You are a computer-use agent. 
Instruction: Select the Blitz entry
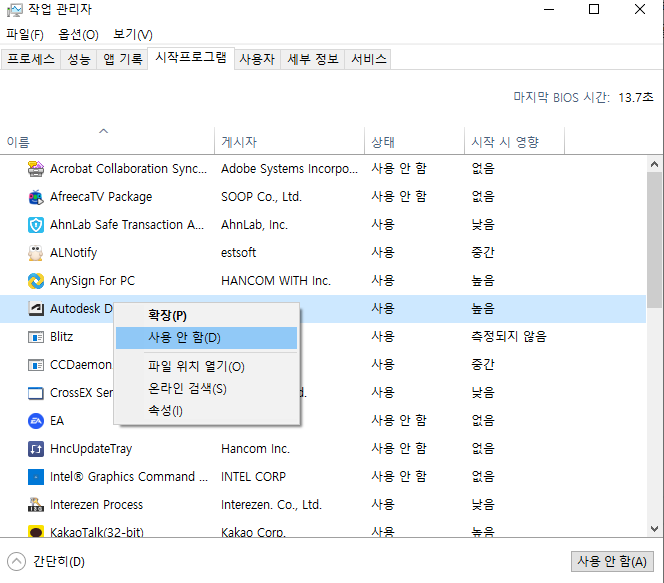click(61, 337)
